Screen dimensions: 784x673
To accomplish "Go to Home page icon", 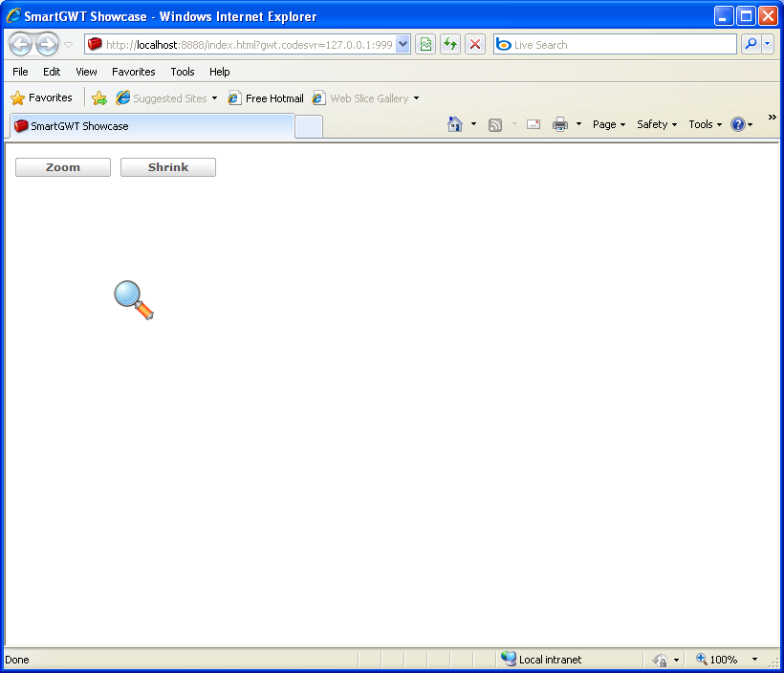I will tap(455, 124).
